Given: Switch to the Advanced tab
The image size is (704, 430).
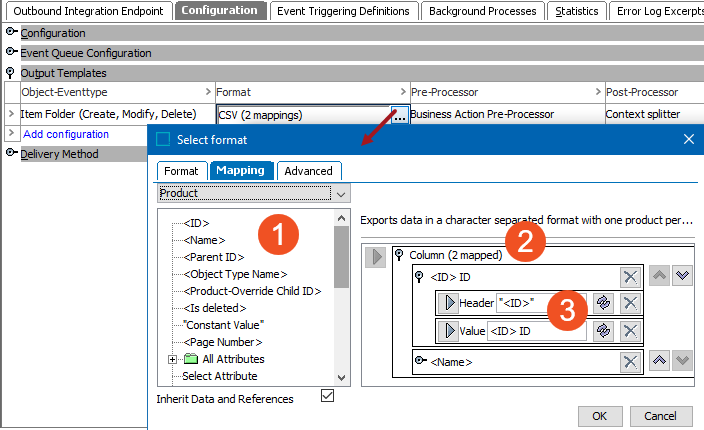Looking at the screenshot, I should click(309, 171).
